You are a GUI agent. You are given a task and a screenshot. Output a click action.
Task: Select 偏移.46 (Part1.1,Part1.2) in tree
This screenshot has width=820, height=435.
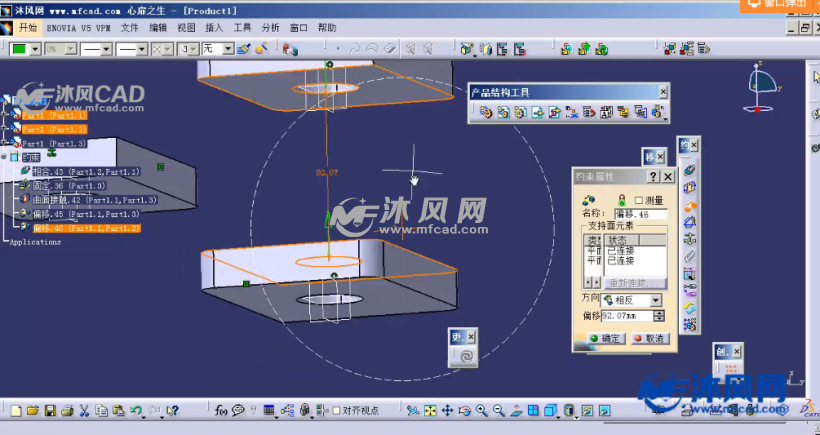tap(86, 228)
